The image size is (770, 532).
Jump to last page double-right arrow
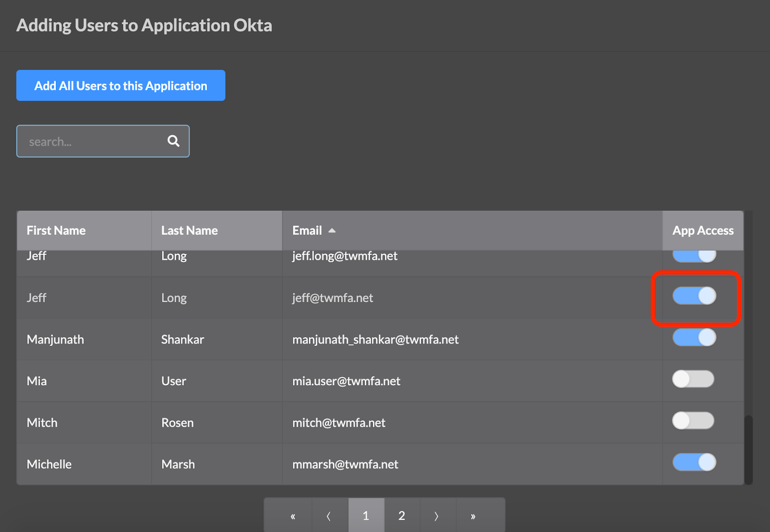473,516
